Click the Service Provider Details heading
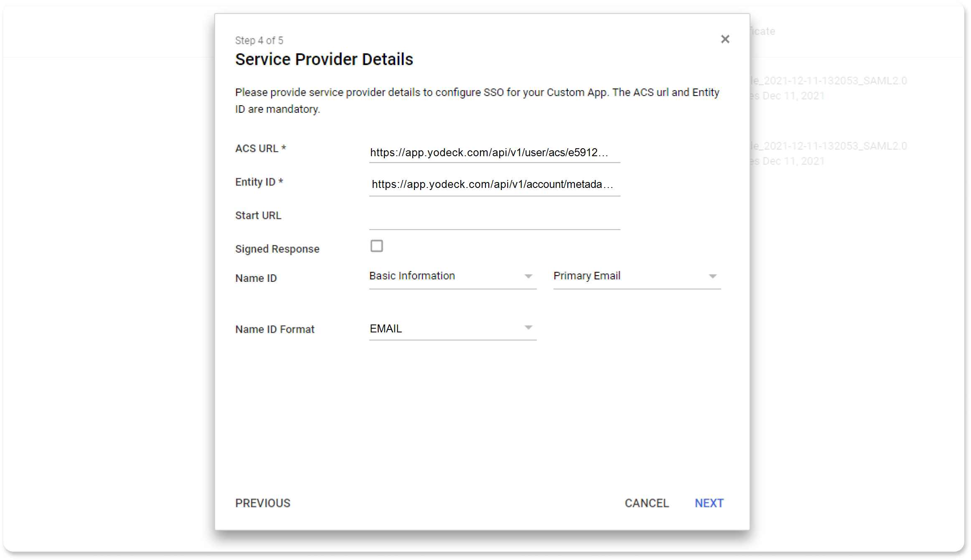Screen dimensions: 971x560 (324, 59)
